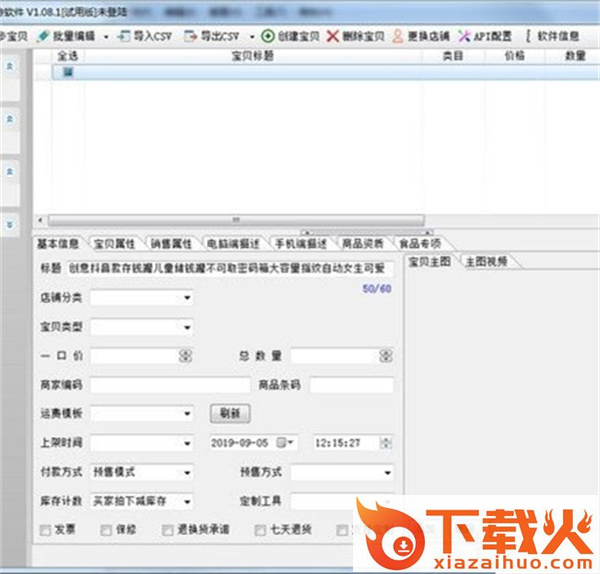Click the 删除宝贝 red delete icon

(332, 35)
